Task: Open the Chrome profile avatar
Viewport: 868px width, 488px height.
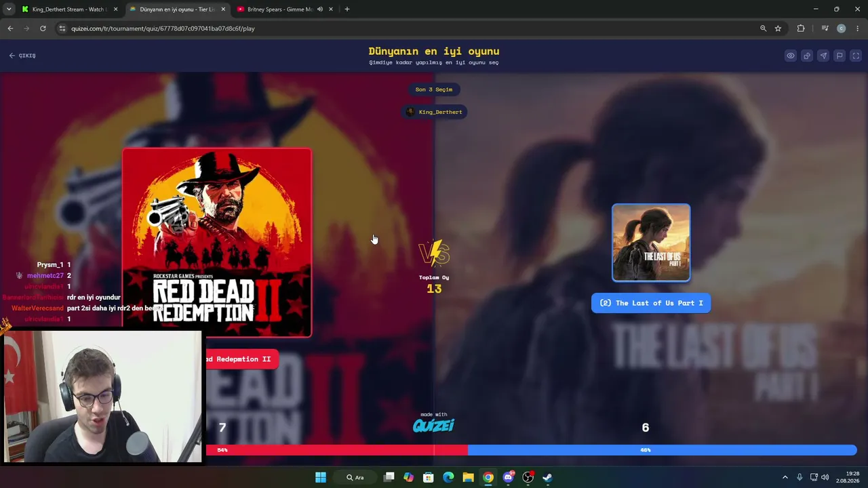Action: [842, 28]
